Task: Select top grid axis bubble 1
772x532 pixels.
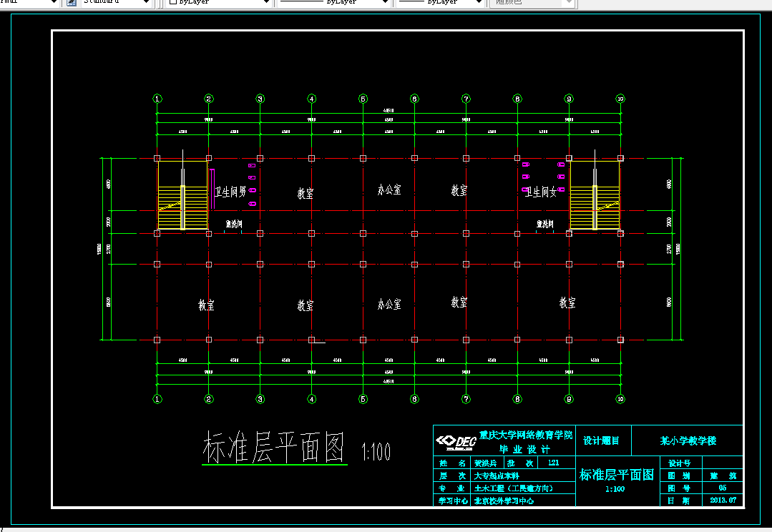Action: pyautogui.click(x=157, y=99)
